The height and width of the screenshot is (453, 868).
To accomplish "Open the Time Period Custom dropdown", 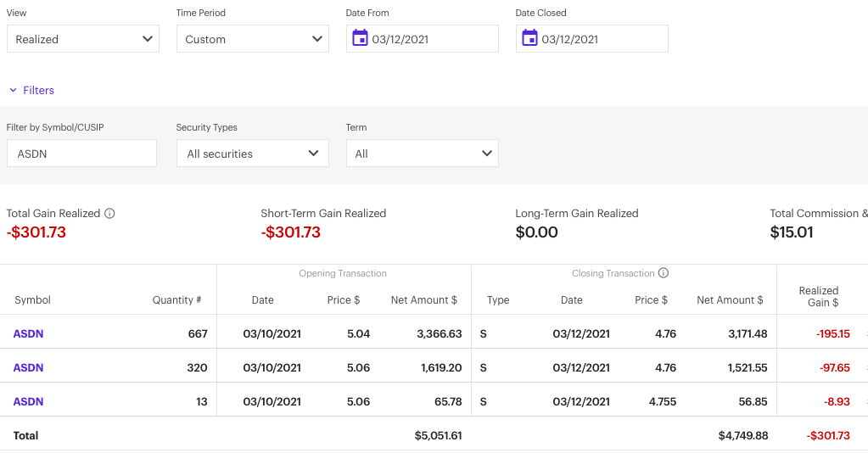I will [x=252, y=39].
